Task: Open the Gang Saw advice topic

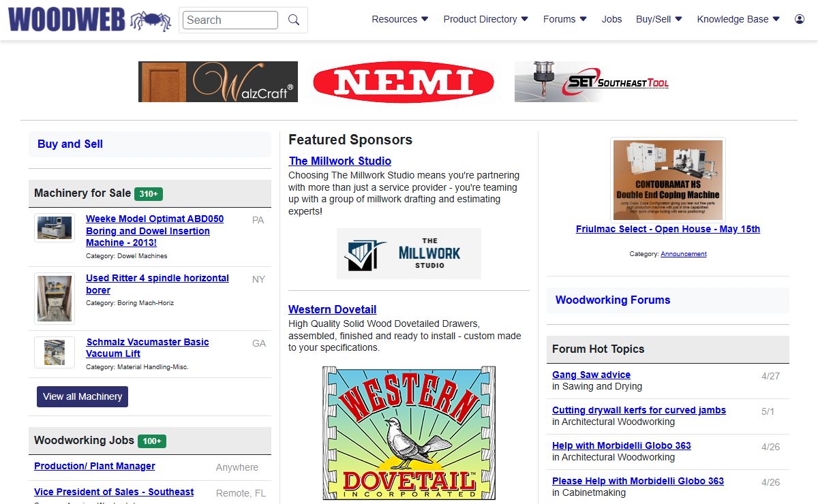Action: pos(591,375)
